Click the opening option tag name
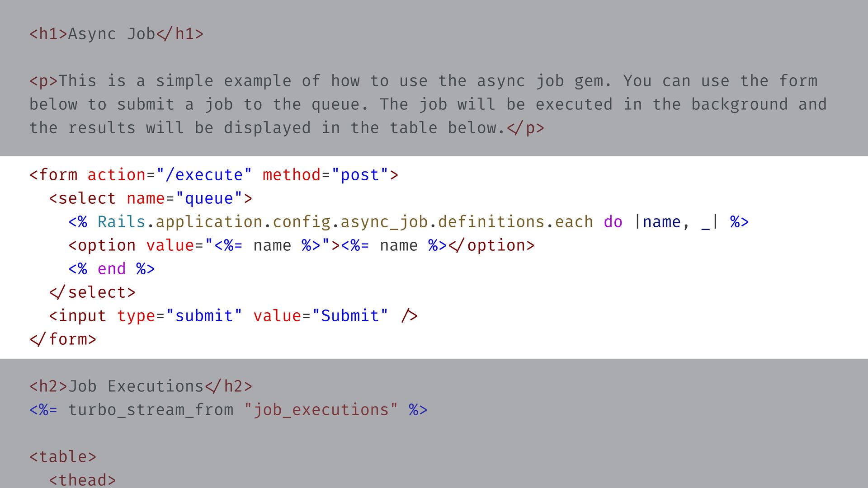 point(106,245)
